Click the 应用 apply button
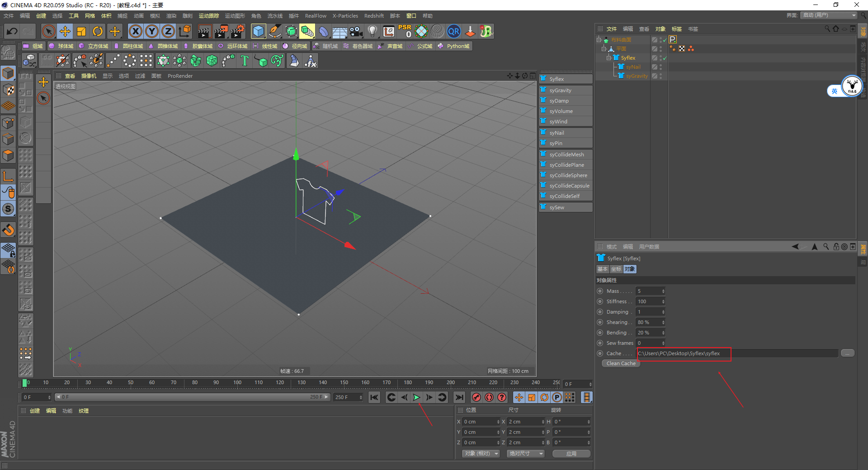The height and width of the screenshot is (470, 868). point(571,453)
